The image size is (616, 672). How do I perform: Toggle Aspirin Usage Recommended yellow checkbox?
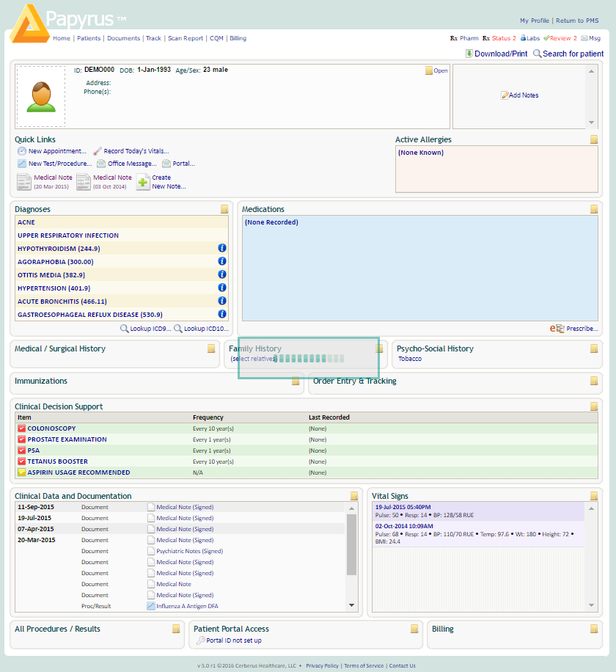click(x=21, y=472)
